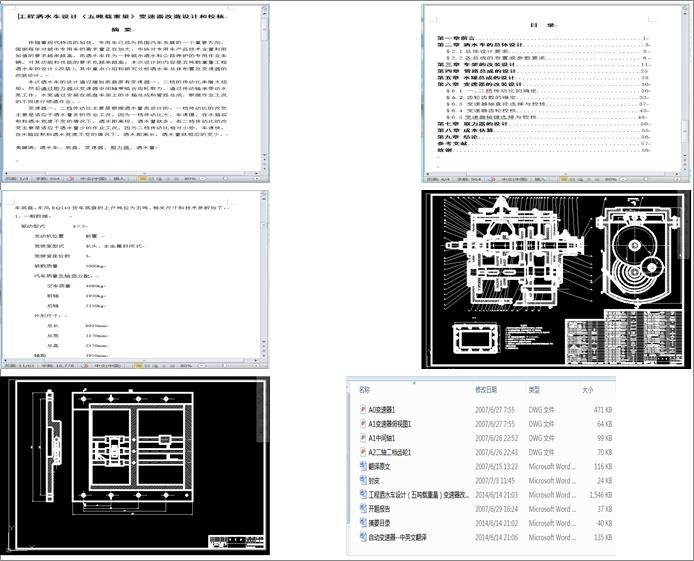Click the DWG file icon beside A0变速器1
The width and height of the screenshot is (694, 561).
pyautogui.click(x=363, y=410)
